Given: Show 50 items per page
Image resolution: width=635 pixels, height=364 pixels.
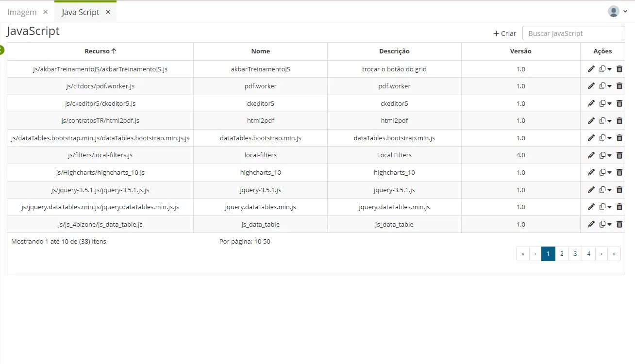Looking at the screenshot, I should click(267, 241).
